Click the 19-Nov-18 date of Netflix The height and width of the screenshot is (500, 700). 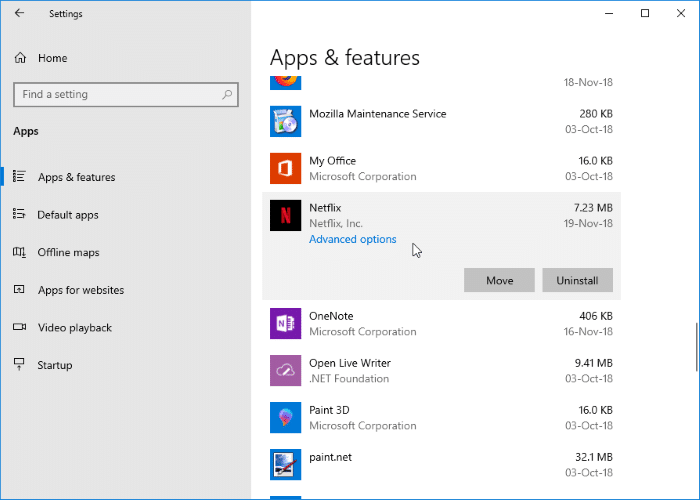pos(588,223)
